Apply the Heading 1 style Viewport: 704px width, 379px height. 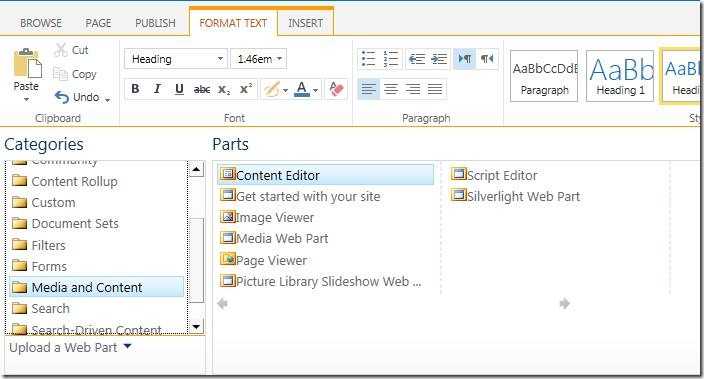[620, 76]
